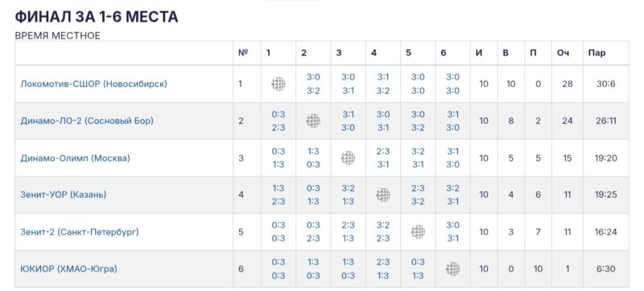
Task: Click the volleyball icon in Зенит-2 row
Action: point(418,232)
